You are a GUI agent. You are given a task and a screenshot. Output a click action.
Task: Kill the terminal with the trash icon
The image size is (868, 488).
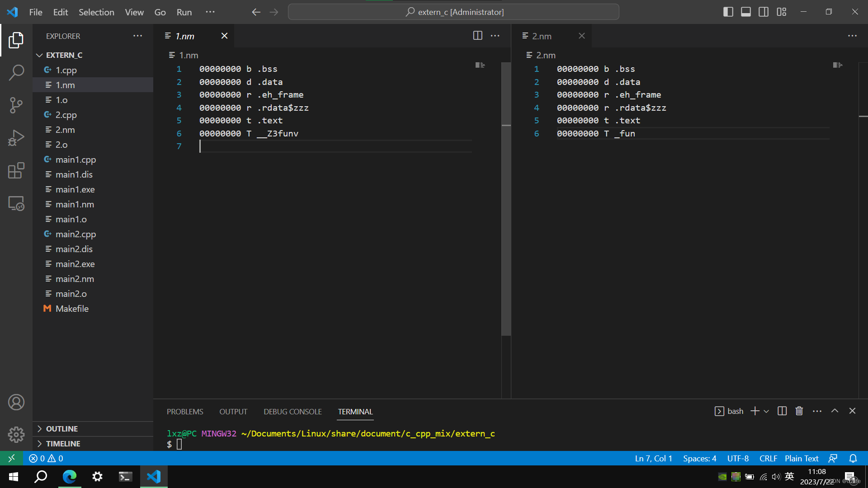pyautogui.click(x=799, y=411)
